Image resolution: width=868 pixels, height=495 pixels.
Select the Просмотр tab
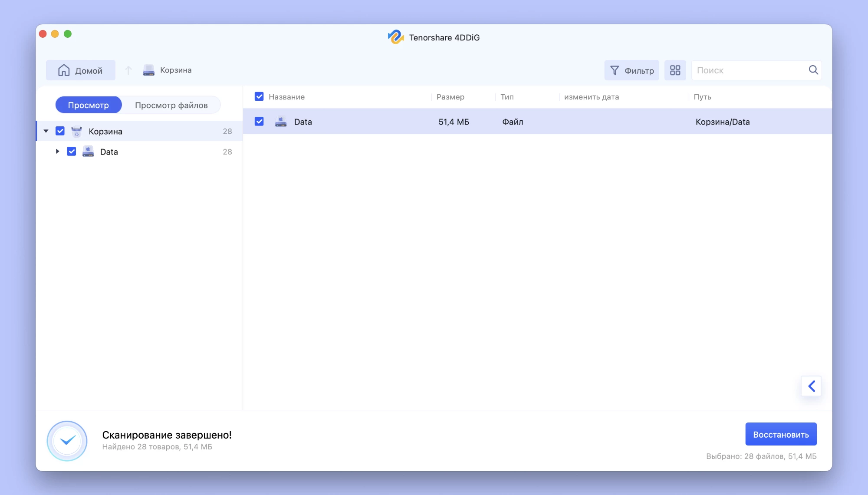(89, 105)
